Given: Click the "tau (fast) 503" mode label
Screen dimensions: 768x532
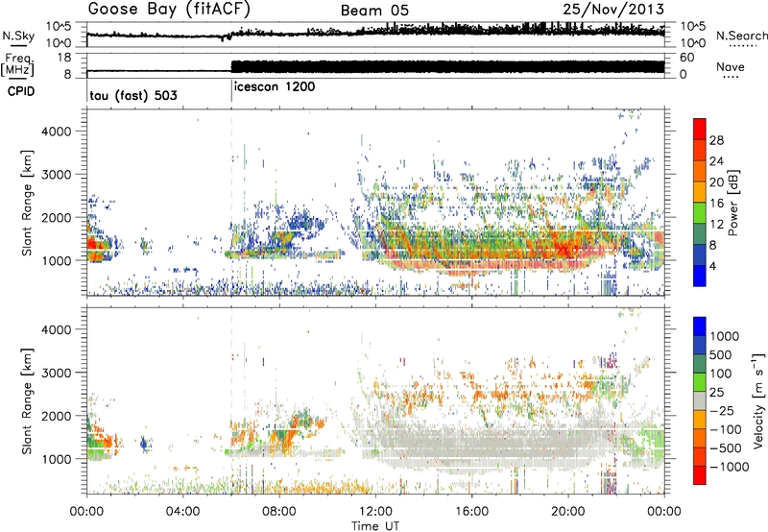Looking at the screenshot, I should [133, 95].
